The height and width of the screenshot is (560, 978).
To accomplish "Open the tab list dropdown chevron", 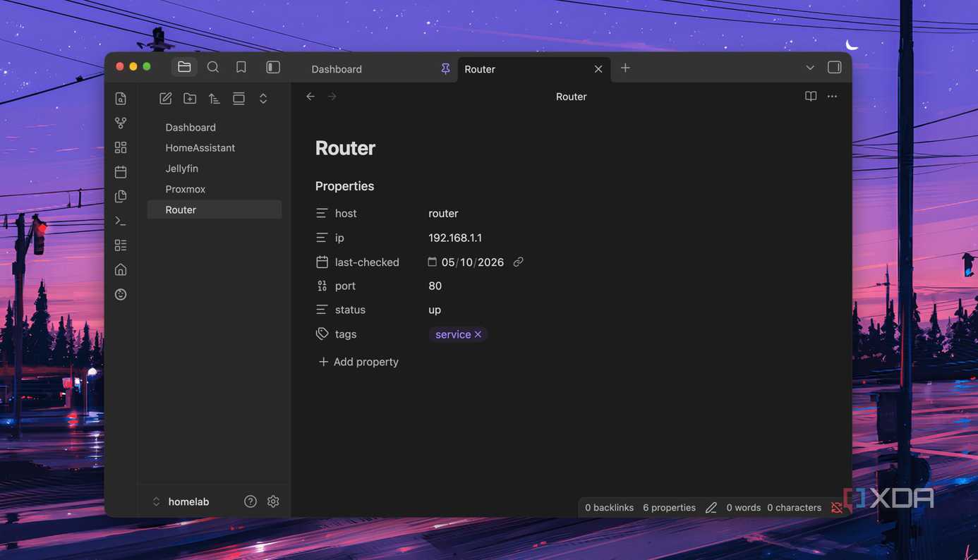I will click(x=810, y=68).
